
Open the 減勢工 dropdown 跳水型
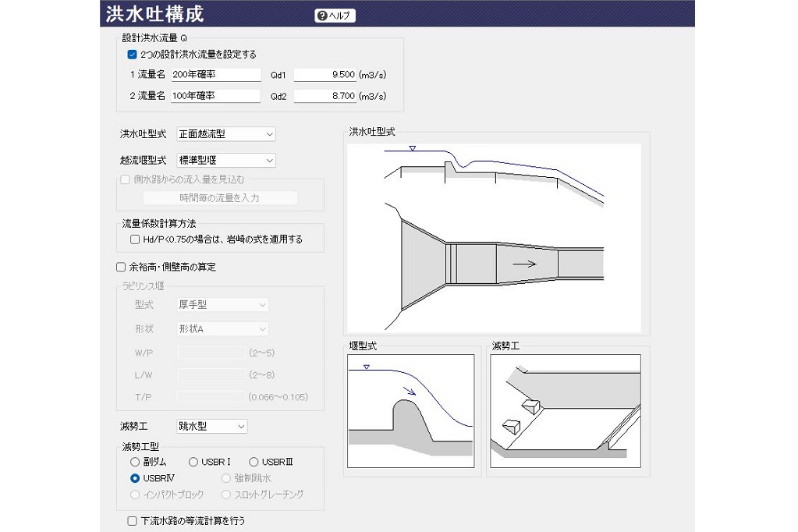212,426
